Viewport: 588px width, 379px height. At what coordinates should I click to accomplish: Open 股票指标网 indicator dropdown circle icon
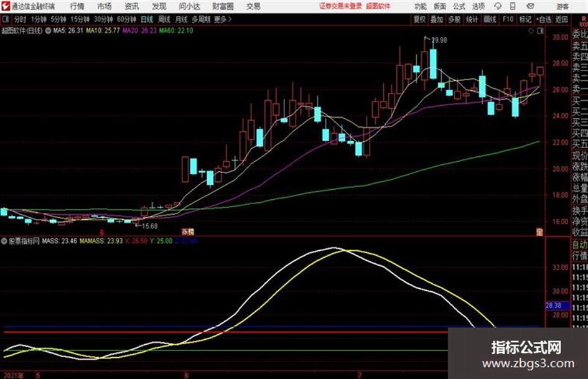pyautogui.click(x=4, y=241)
